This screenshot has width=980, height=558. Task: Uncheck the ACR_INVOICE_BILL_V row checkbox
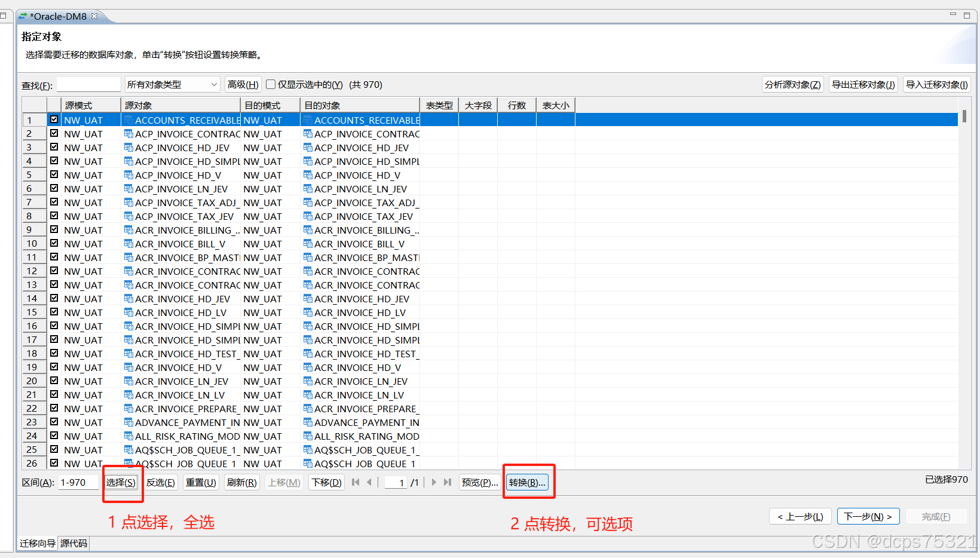[54, 243]
